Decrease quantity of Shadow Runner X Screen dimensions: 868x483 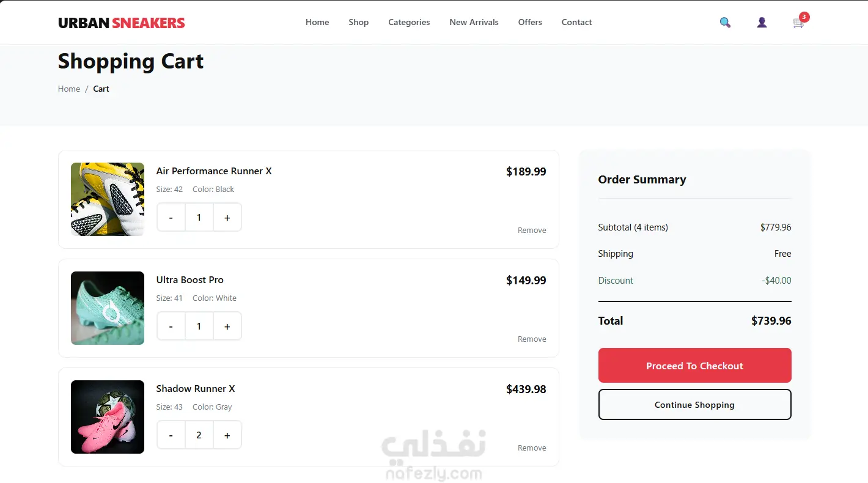pos(171,435)
